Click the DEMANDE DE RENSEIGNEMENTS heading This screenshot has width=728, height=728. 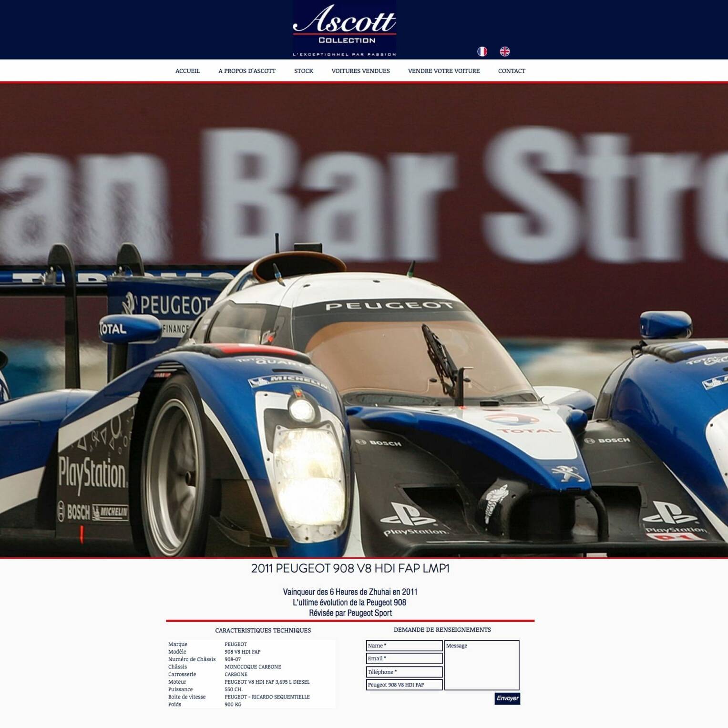coord(442,629)
